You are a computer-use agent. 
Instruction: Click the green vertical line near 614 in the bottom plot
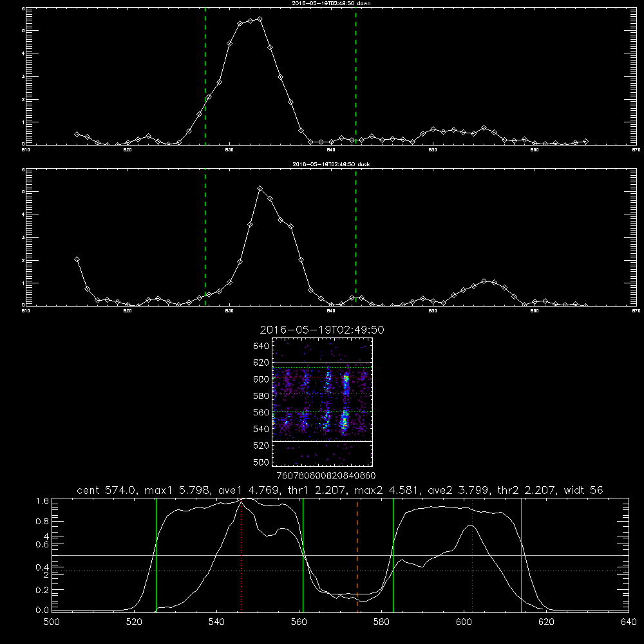[x=521, y=554]
